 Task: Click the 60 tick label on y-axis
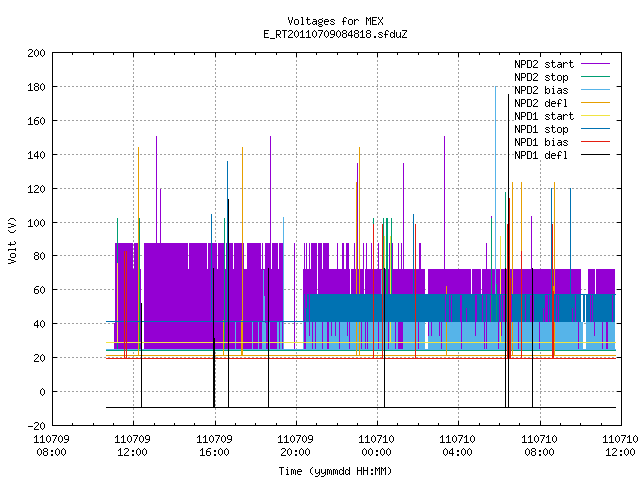click(40, 290)
